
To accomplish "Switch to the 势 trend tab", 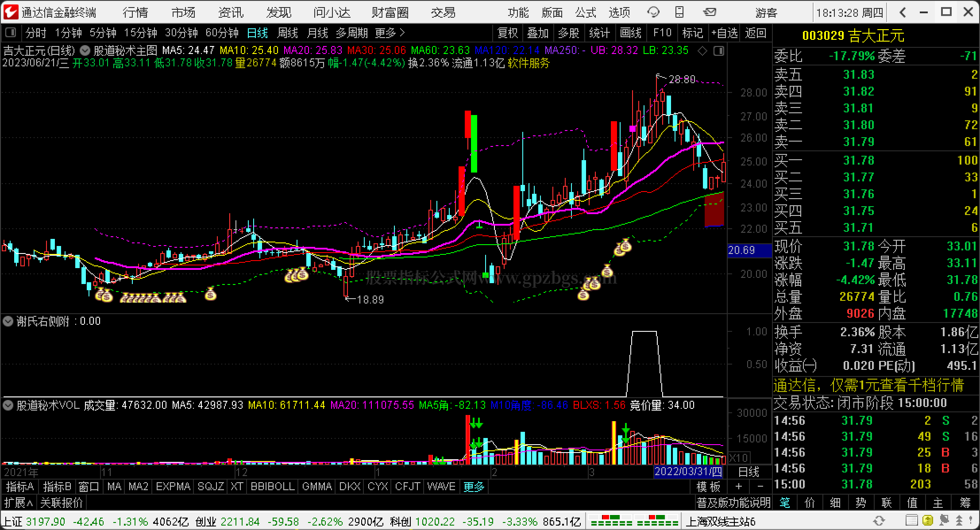I will pos(861,503).
